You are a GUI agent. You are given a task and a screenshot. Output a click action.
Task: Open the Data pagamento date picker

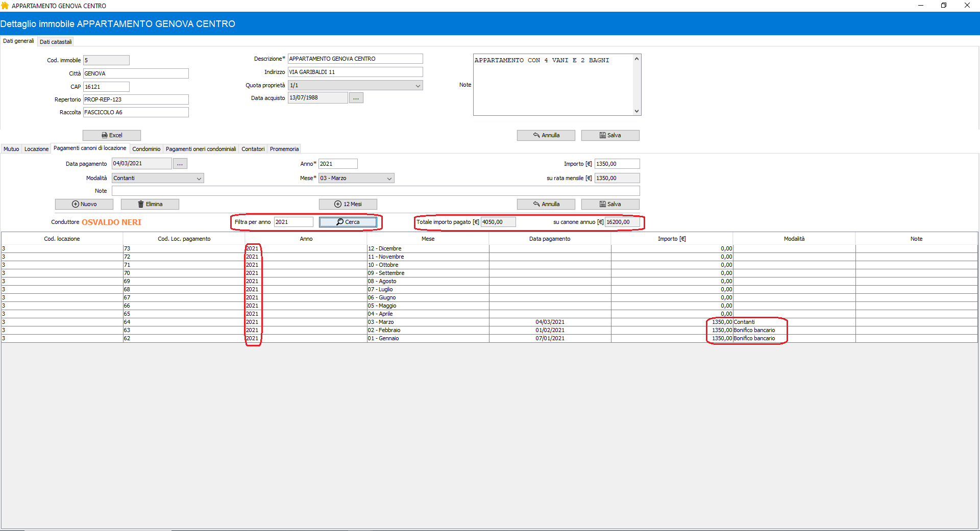tap(180, 164)
